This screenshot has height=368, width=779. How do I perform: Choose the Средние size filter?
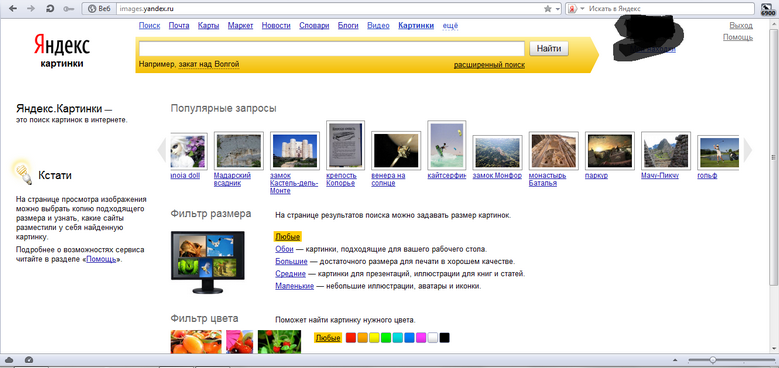coord(290,274)
